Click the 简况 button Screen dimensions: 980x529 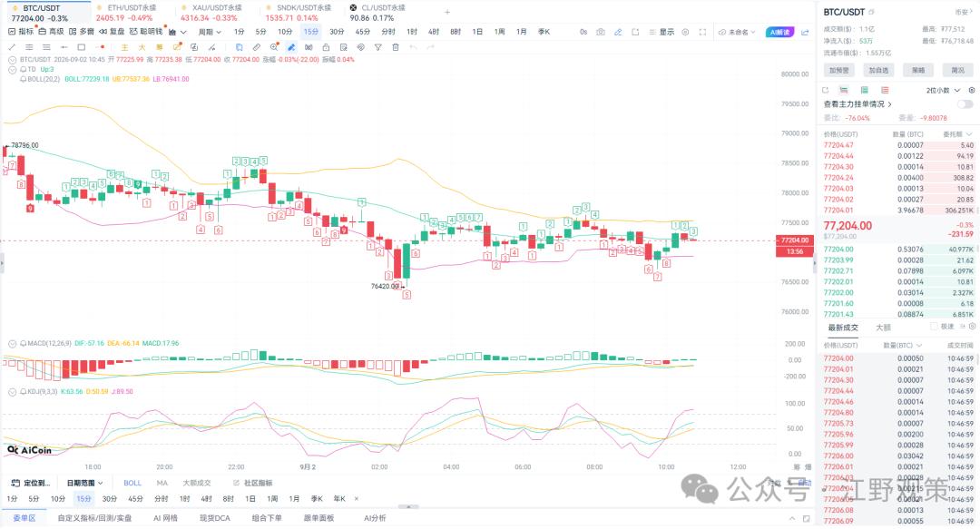957,70
